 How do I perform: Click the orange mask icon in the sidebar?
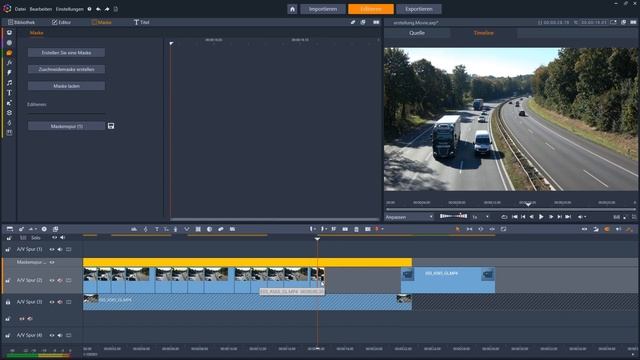click(x=9, y=53)
